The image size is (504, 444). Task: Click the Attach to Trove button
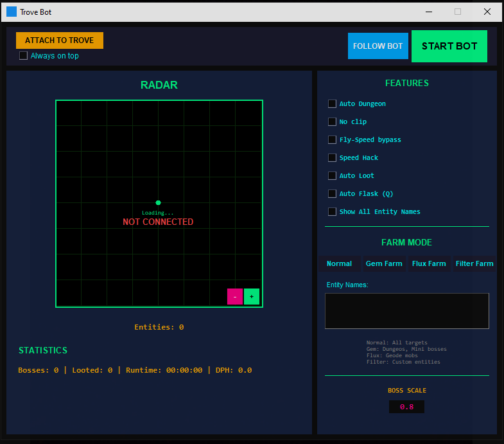tap(60, 40)
